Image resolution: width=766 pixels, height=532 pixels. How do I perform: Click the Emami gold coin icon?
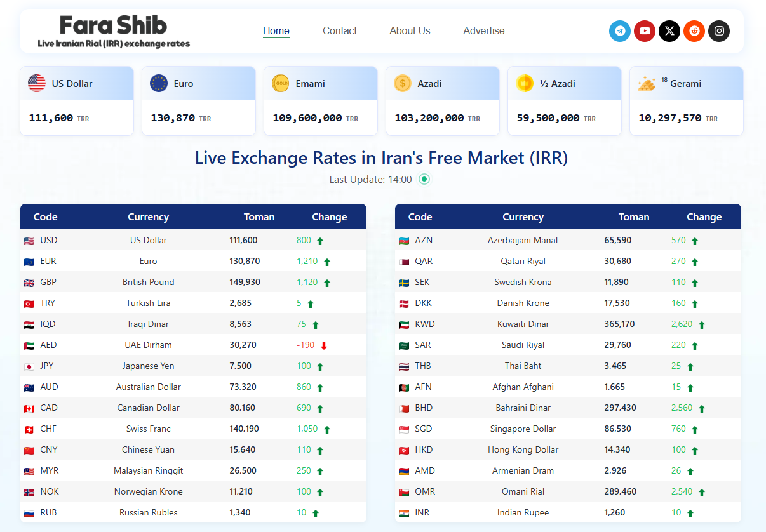tap(280, 83)
